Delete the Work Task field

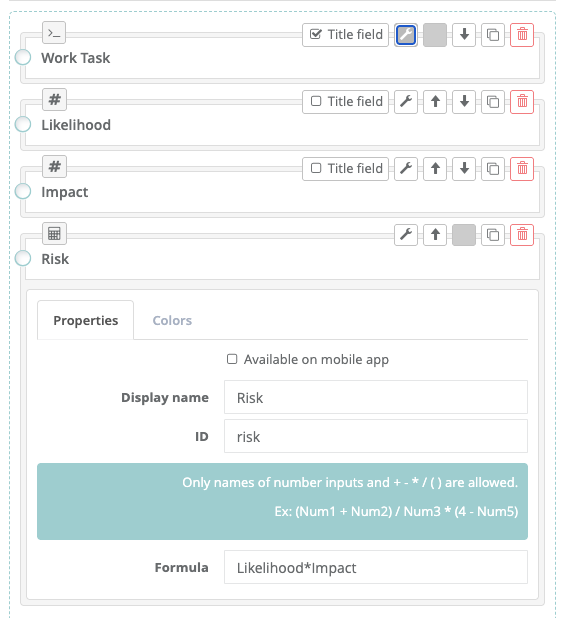(x=522, y=35)
